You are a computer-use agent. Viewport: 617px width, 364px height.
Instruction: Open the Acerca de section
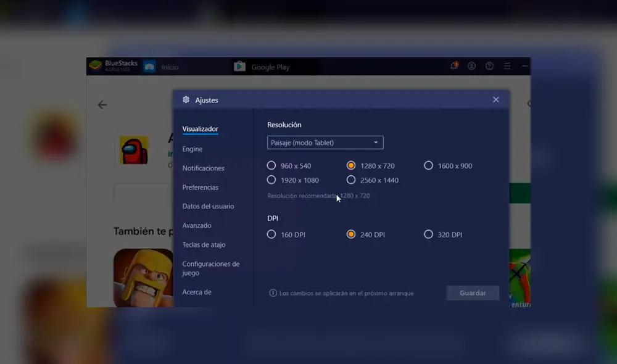(x=196, y=292)
